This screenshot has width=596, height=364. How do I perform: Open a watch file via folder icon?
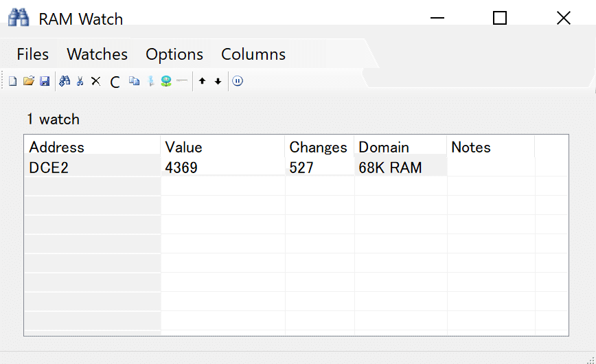(x=29, y=81)
